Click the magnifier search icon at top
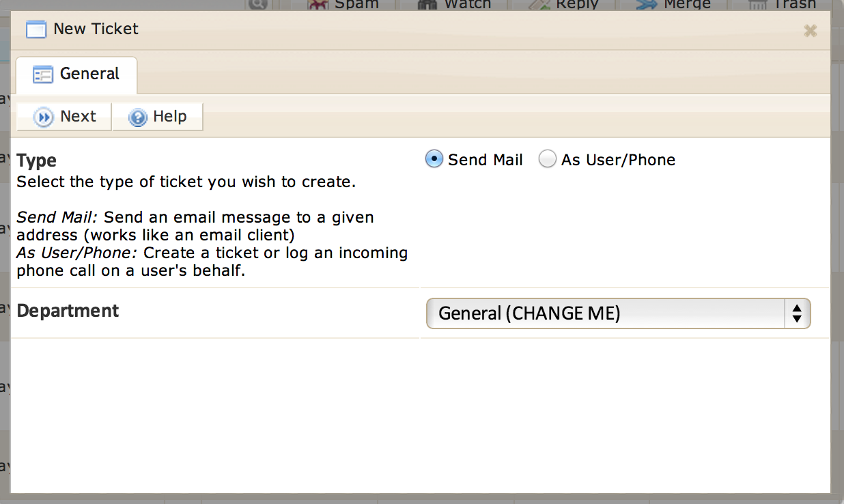Viewport: 844px width, 504px height. pyautogui.click(x=257, y=4)
